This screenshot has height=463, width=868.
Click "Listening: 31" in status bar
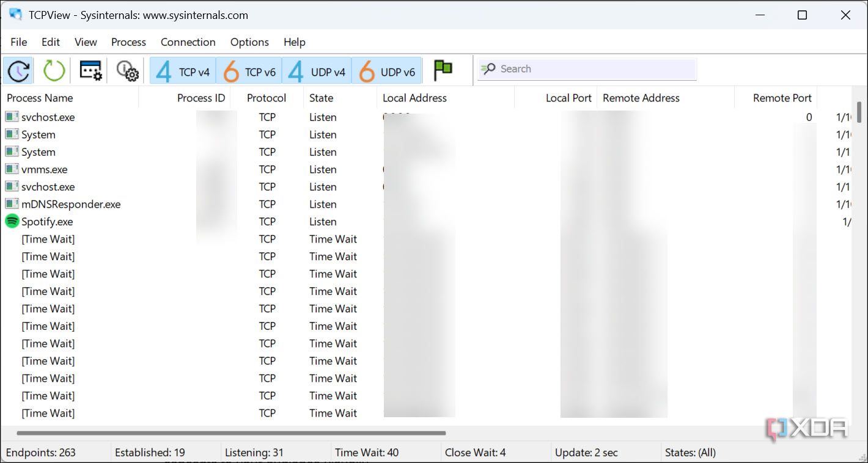(x=254, y=453)
